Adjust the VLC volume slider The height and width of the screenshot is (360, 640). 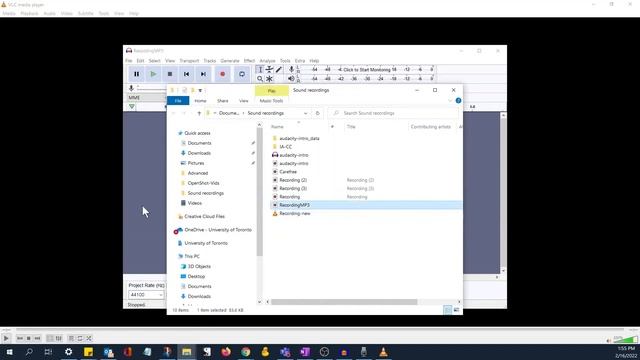pos(626,339)
